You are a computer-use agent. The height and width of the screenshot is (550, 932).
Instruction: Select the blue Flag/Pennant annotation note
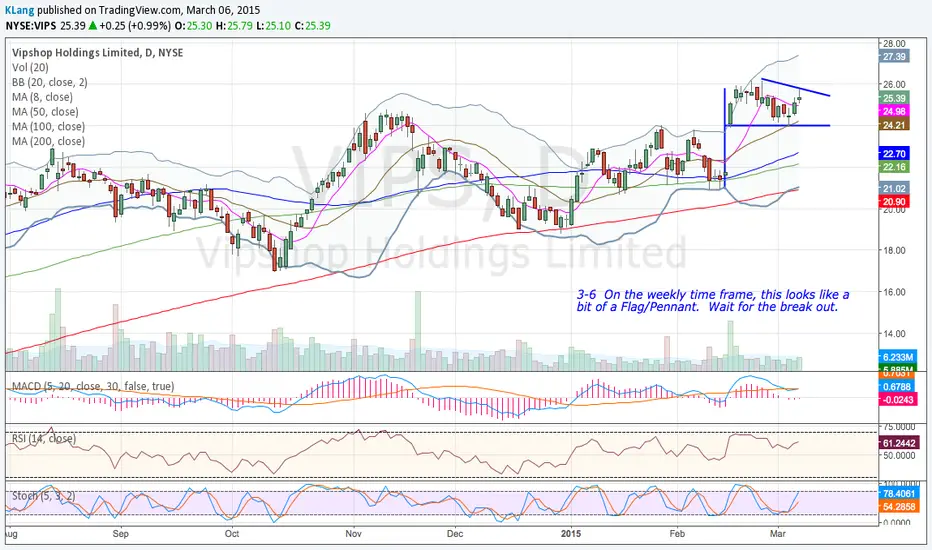point(713,301)
